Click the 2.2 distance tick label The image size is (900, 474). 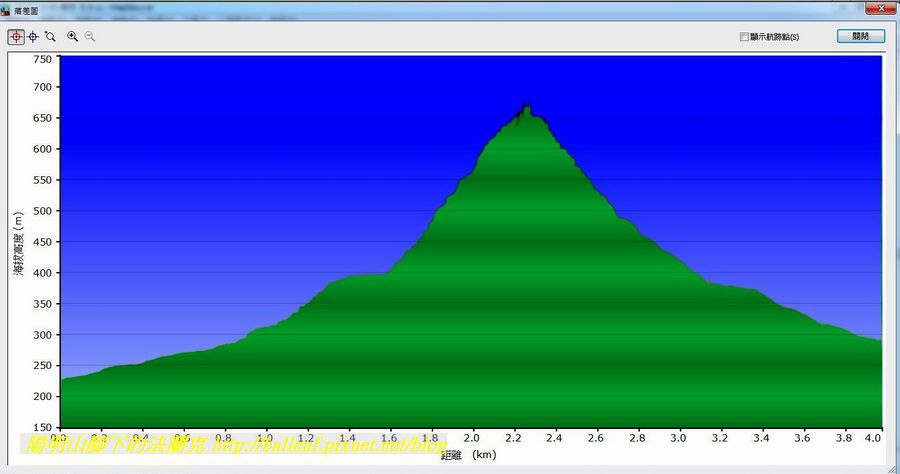(513, 438)
